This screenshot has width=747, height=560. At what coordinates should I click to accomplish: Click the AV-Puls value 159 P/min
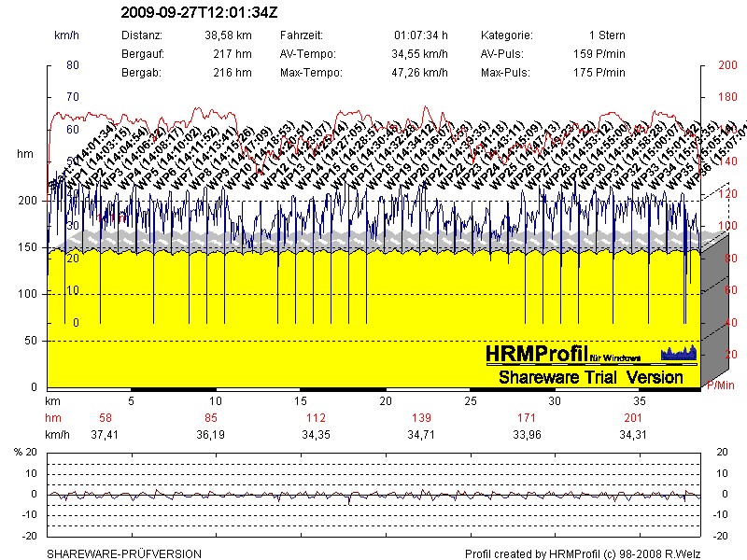pos(599,53)
